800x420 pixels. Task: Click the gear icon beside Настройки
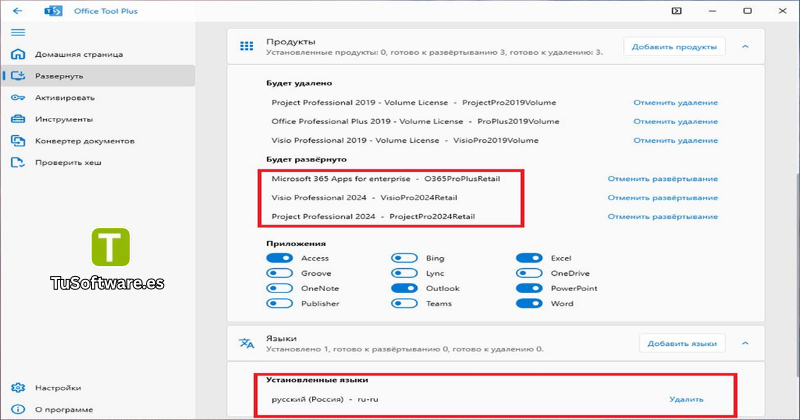coord(18,387)
